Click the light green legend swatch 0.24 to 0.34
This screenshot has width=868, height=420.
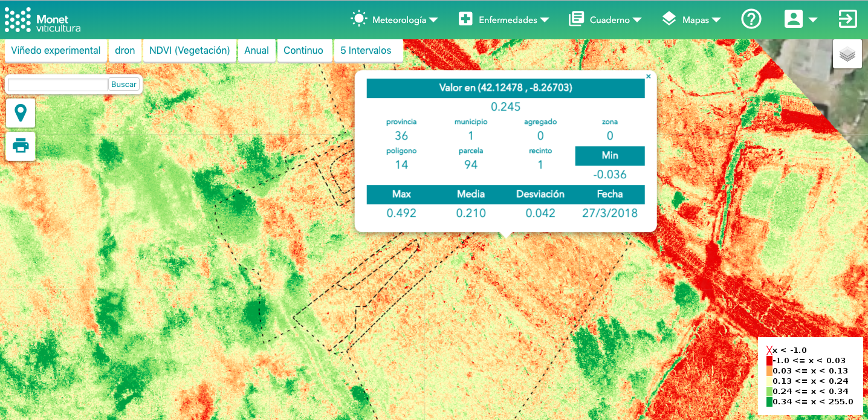click(769, 392)
